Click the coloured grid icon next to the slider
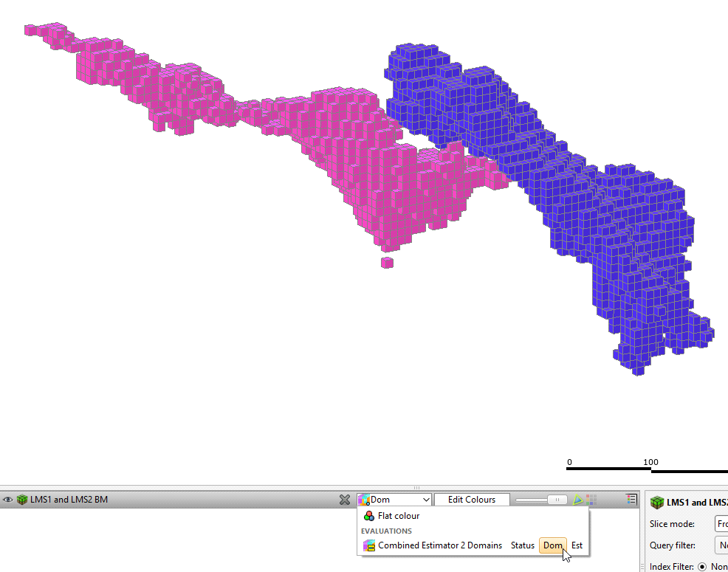This screenshot has width=728, height=572. (x=591, y=500)
